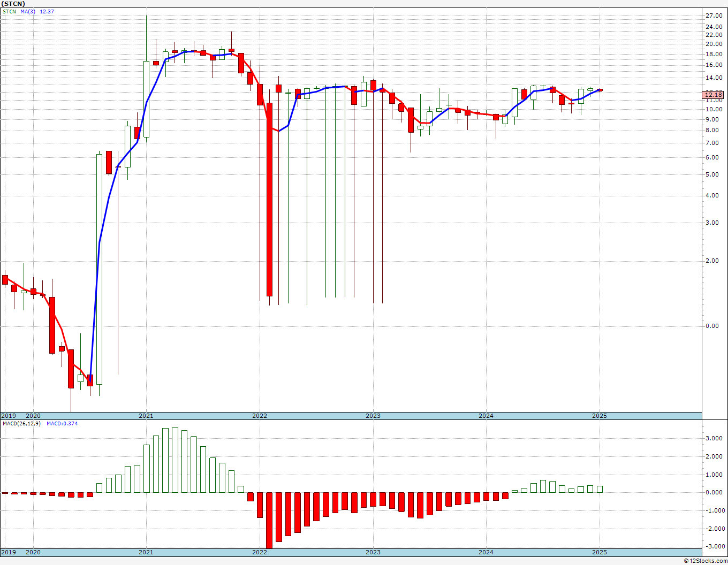Viewport: 728px width, 565px height.
Task: Click the 0.000 MACD axis label
Action: click(x=714, y=492)
